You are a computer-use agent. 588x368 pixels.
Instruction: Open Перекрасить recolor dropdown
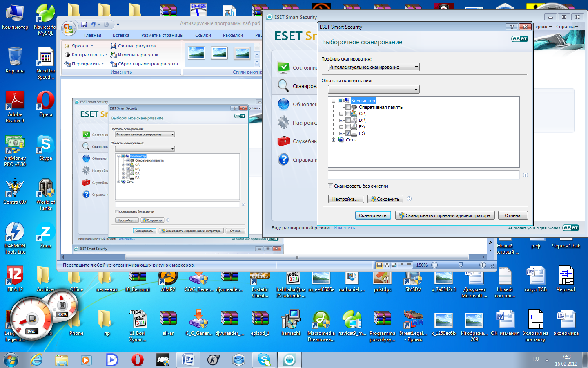(x=84, y=64)
